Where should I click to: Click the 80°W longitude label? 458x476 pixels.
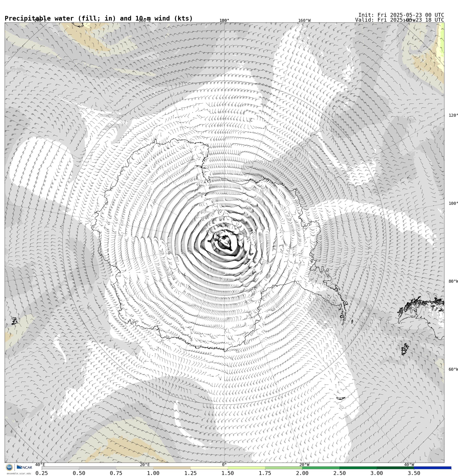(453, 281)
